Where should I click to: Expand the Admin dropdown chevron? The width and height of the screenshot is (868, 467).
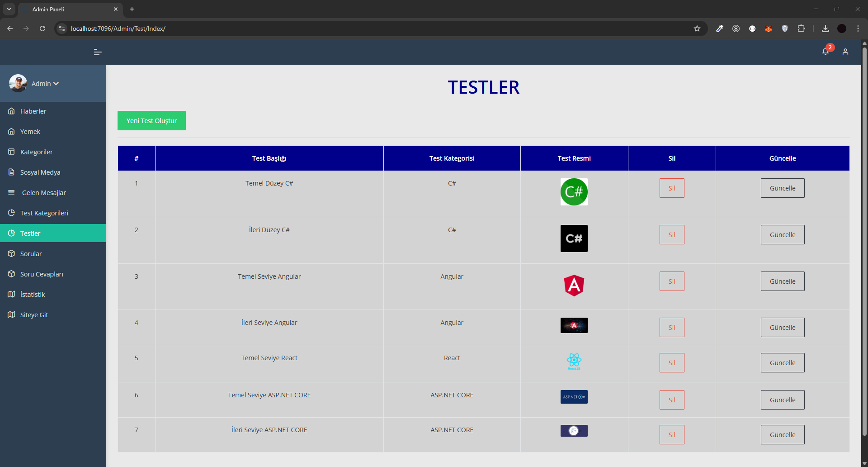click(x=56, y=84)
